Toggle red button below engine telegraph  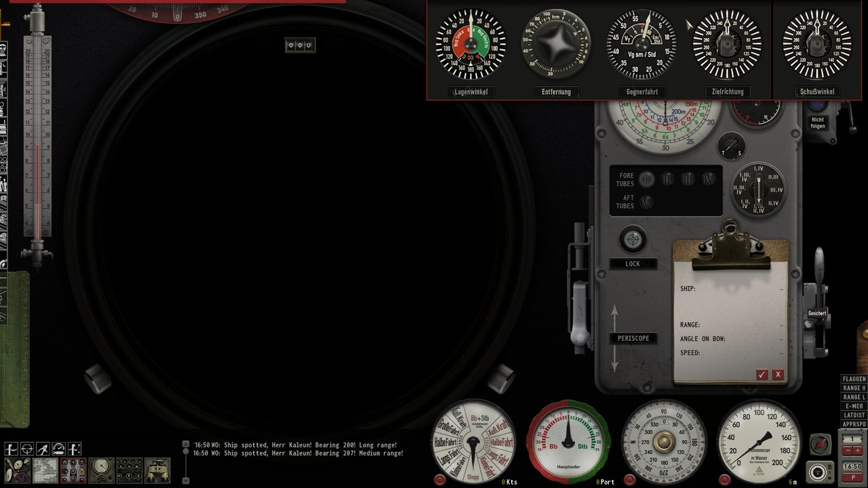pyautogui.click(x=439, y=480)
